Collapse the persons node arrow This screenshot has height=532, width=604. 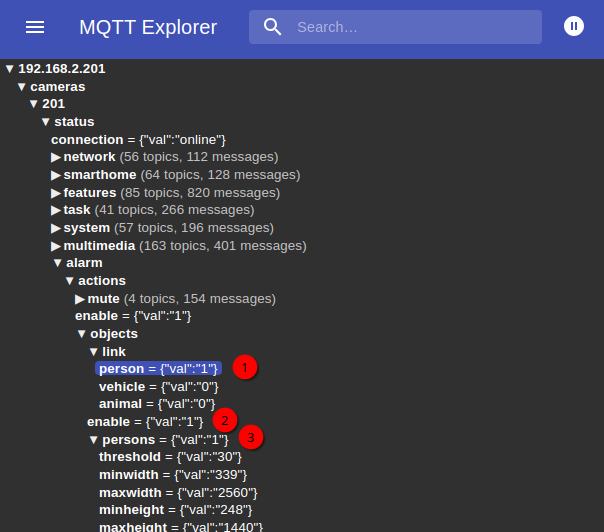pyautogui.click(x=93, y=440)
